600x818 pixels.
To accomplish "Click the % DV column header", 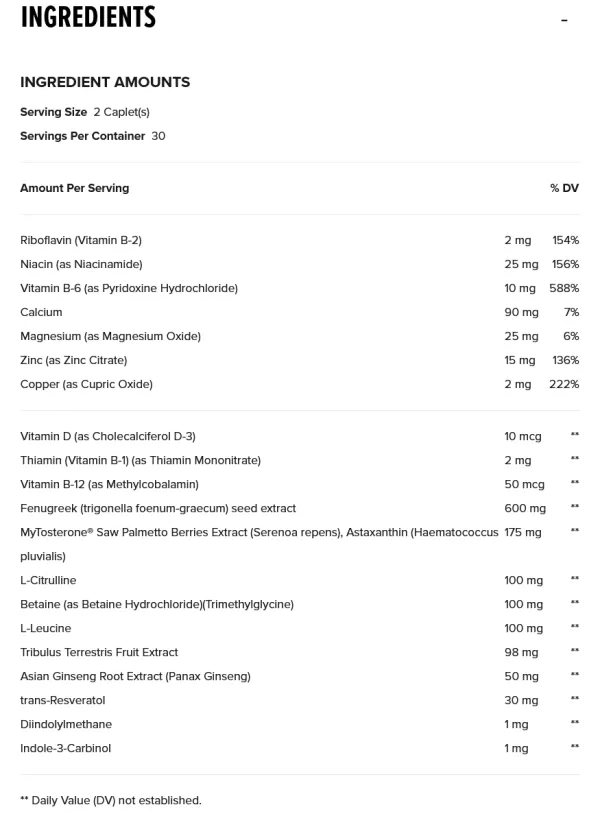I will pyautogui.click(x=564, y=188).
